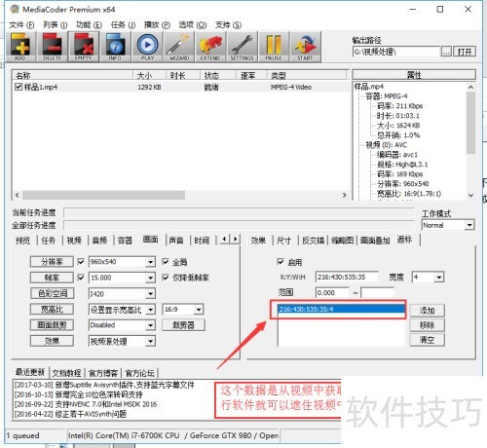Toggle the 分辨率 enable checkbox
This screenshot has height=448, width=487.
coord(81,261)
